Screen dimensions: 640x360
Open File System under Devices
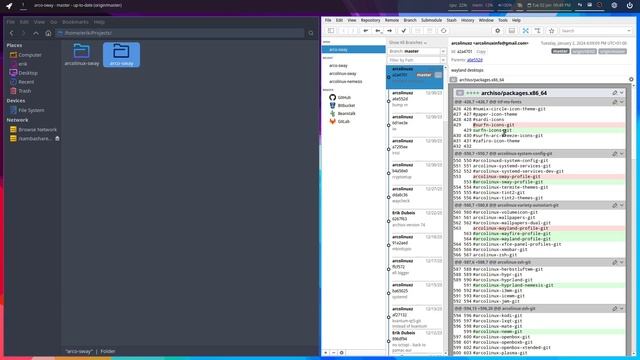click(31, 110)
